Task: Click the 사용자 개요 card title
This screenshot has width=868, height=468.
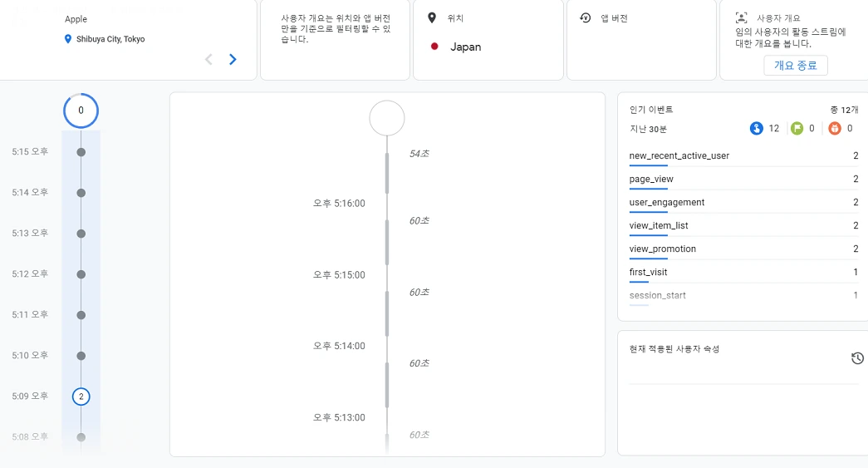Action: (x=778, y=18)
